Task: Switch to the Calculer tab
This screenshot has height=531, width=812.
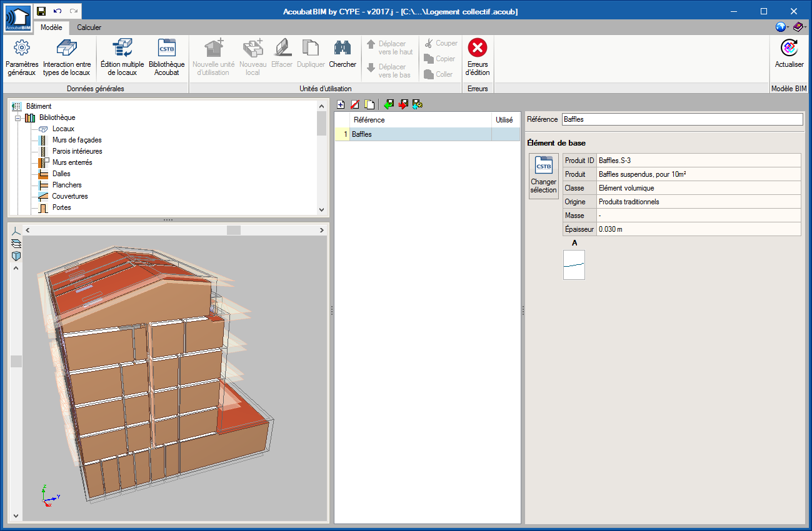Action: pyautogui.click(x=89, y=27)
